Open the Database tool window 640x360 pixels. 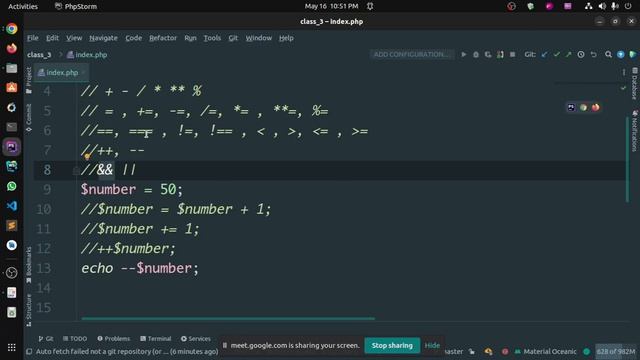click(634, 84)
